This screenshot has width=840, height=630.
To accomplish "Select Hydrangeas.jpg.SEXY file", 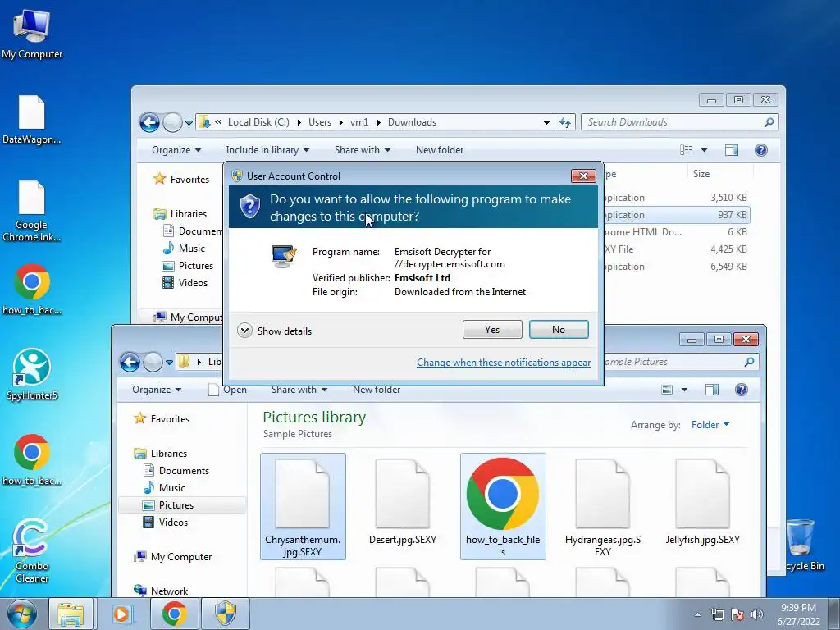I will 603,507.
